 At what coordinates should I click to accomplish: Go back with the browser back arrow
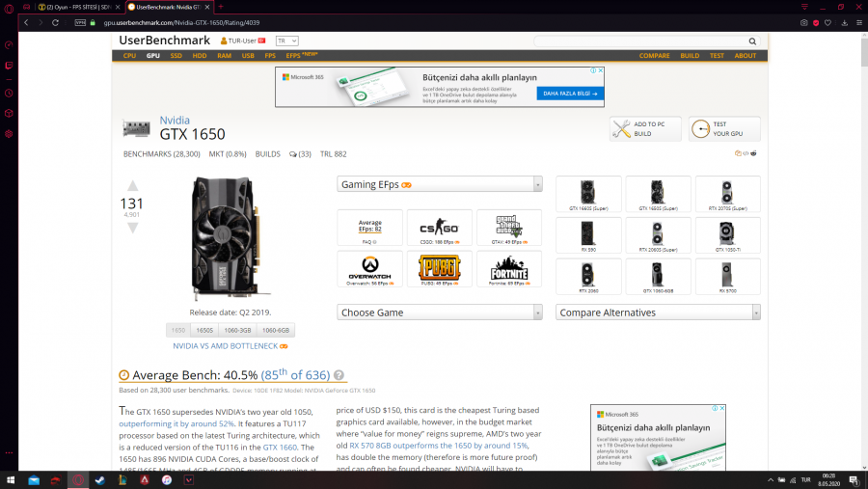point(26,23)
